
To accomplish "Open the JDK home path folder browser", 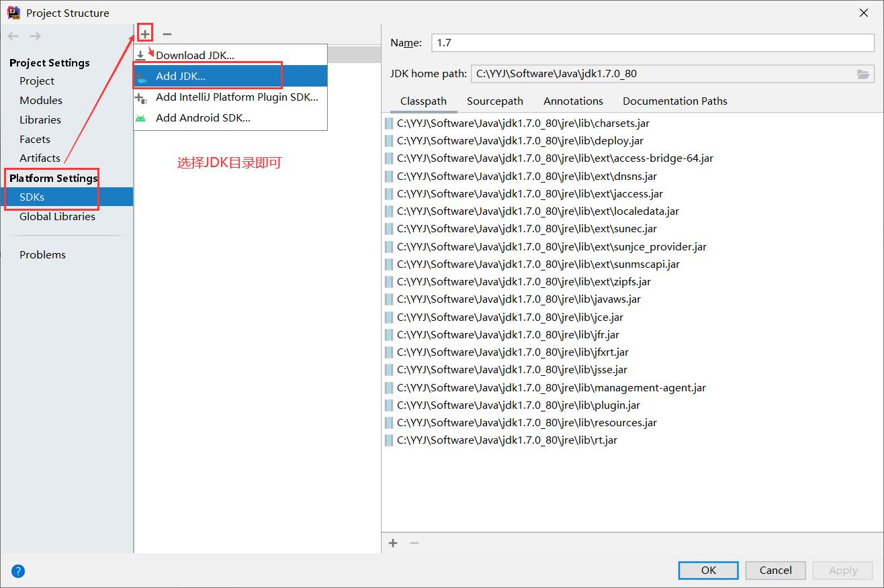I will point(863,74).
